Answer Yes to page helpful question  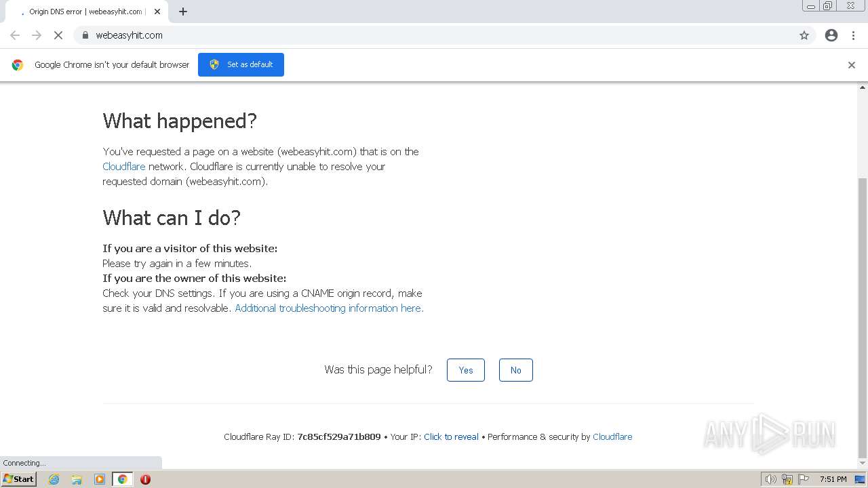pyautogui.click(x=466, y=370)
